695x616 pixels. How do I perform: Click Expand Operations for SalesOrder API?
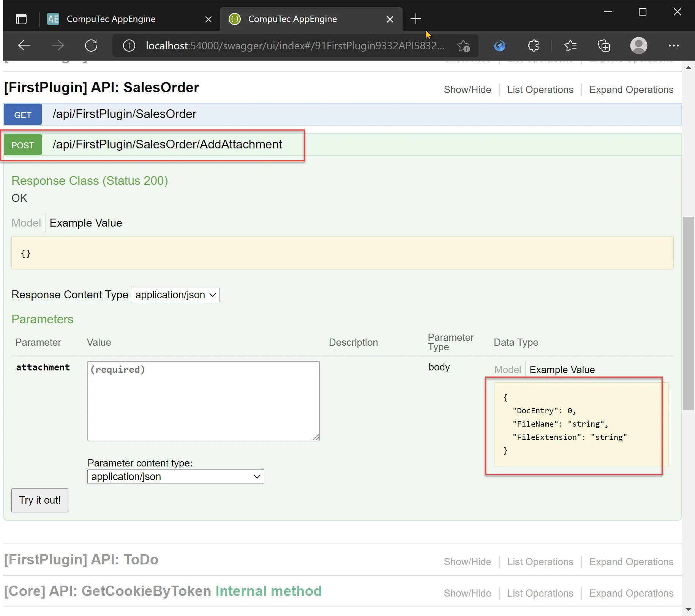tap(631, 90)
